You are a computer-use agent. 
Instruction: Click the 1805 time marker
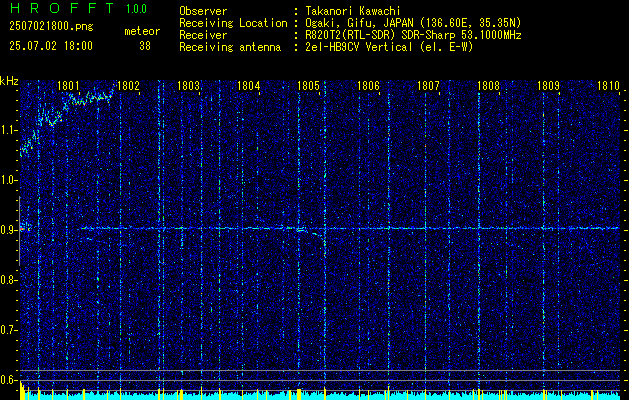pos(308,85)
